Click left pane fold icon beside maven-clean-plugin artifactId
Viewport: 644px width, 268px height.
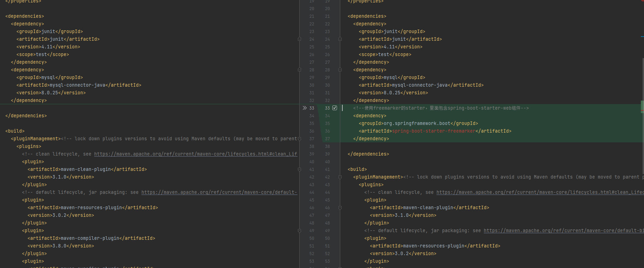coord(299,169)
